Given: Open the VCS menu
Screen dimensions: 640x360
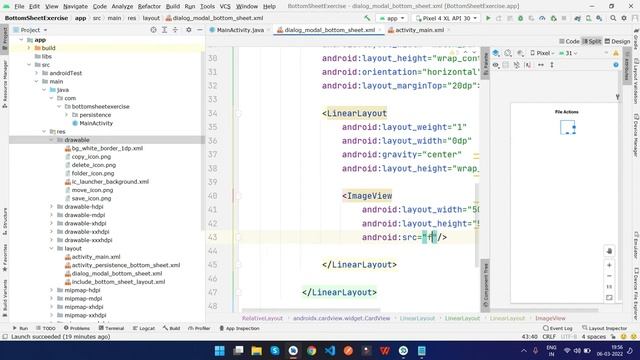Looking at the screenshot, I should pos(225,7).
